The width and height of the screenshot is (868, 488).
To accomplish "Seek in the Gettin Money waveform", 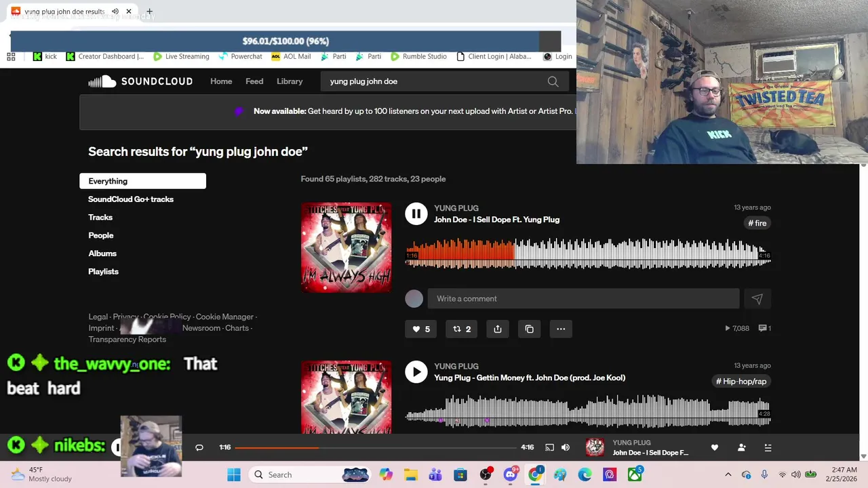I will (x=588, y=411).
